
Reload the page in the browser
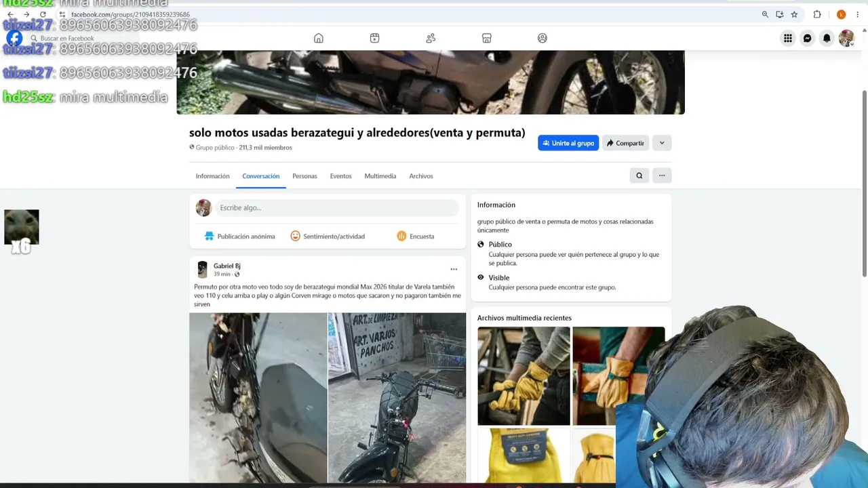pos(43,14)
